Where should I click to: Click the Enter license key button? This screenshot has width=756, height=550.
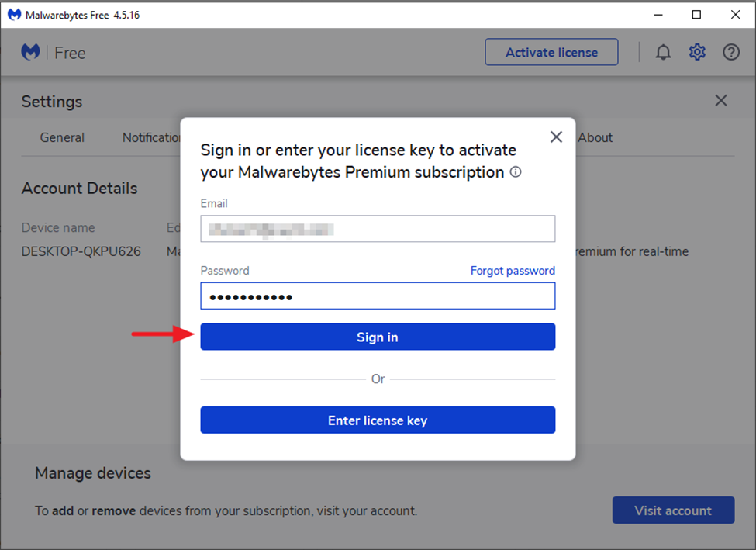pyautogui.click(x=378, y=420)
